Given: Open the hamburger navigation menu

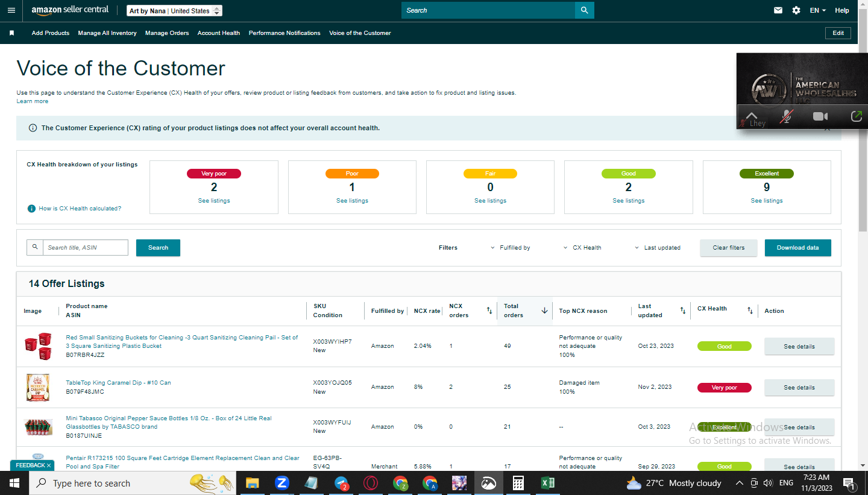Looking at the screenshot, I should [x=11, y=10].
